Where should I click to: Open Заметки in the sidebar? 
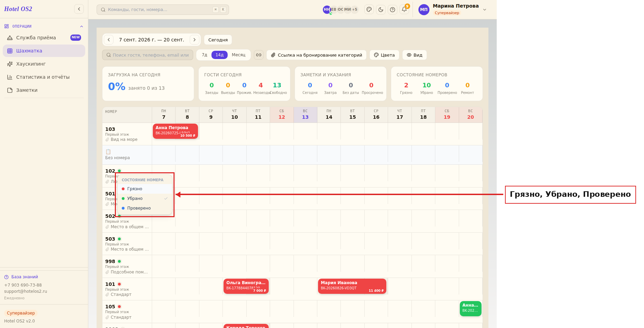[x=44, y=90]
